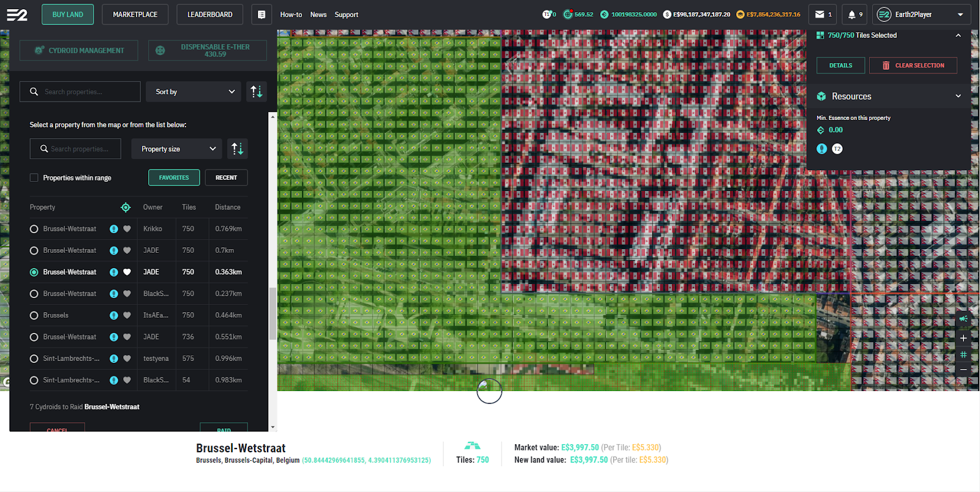Zoom out on the map with minus
The width and height of the screenshot is (980, 492).
pos(963,370)
